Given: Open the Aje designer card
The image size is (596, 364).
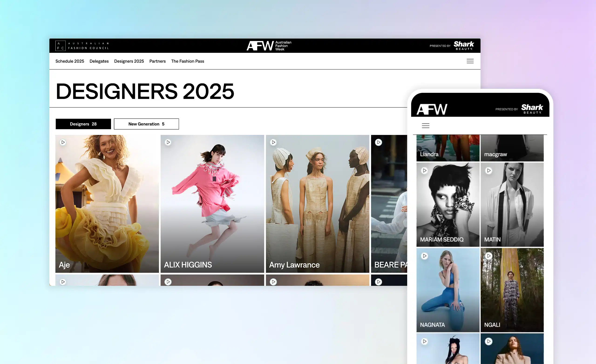Looking at the screenshot, I should [x=107, y=204].
